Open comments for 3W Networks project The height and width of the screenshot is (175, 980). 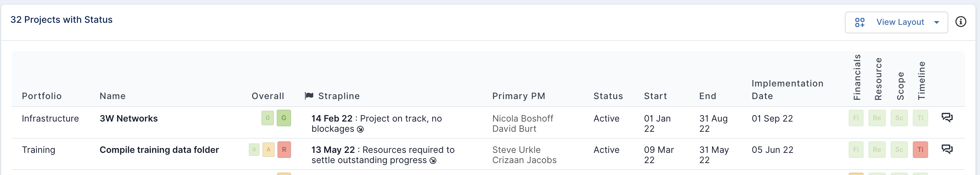[947, 118]
